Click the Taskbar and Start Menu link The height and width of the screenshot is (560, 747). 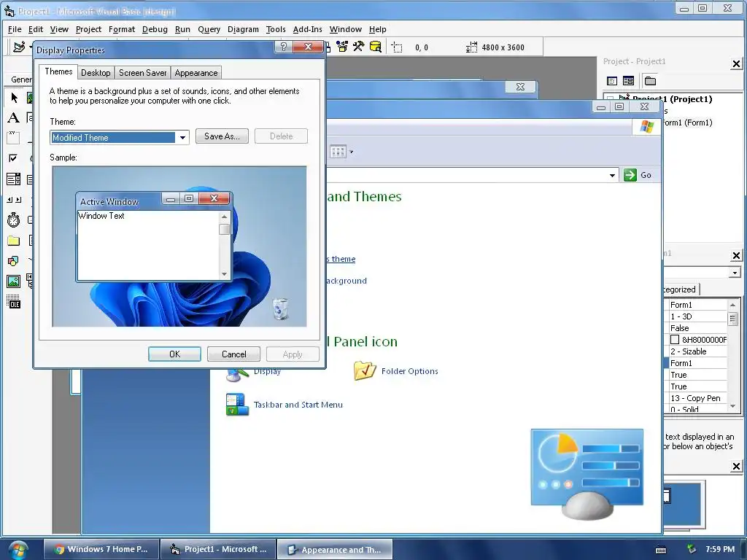click(298, 405)
